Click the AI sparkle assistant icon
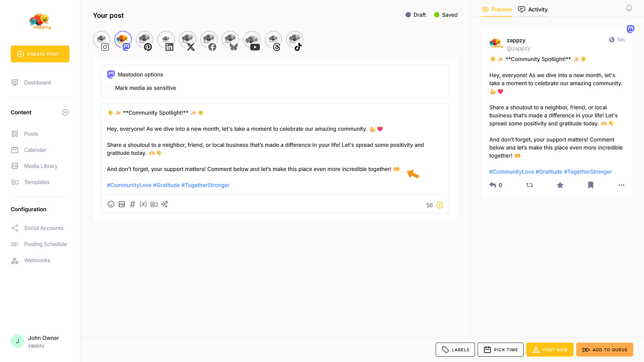This screenshot has height=362, width=644. pyautogui.click(x=165, y=204)
